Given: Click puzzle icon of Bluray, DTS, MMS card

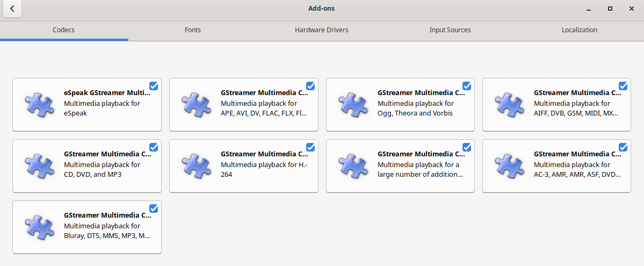Looking at the screenshot, I should [39, 227].
